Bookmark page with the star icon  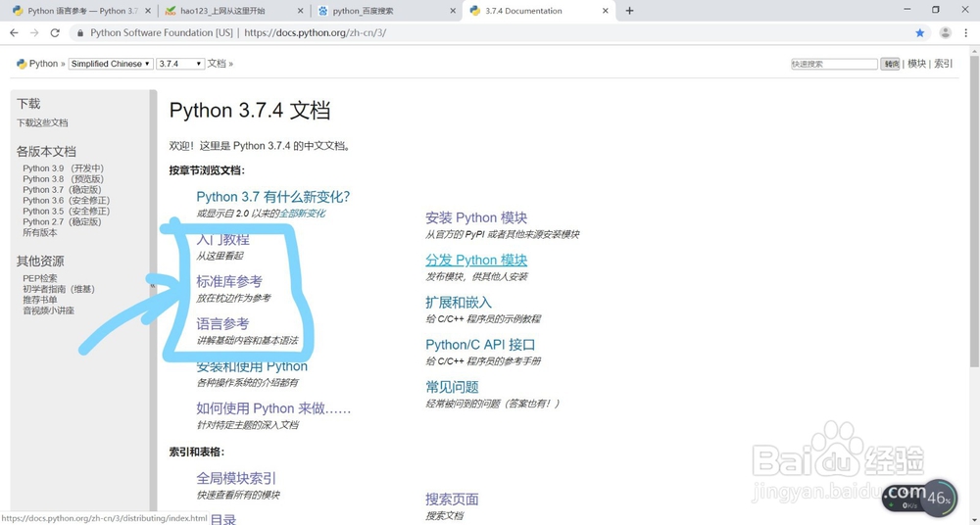click(x=919, y=32)
